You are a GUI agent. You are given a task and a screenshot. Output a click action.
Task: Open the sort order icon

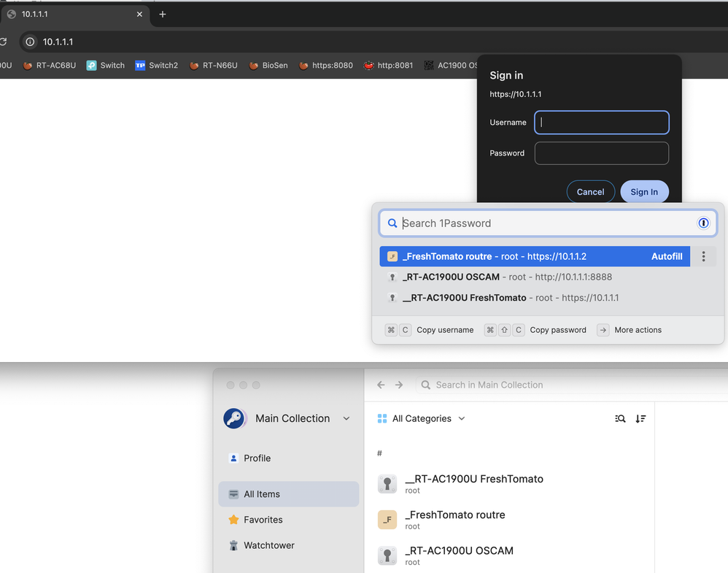point(640,419)
